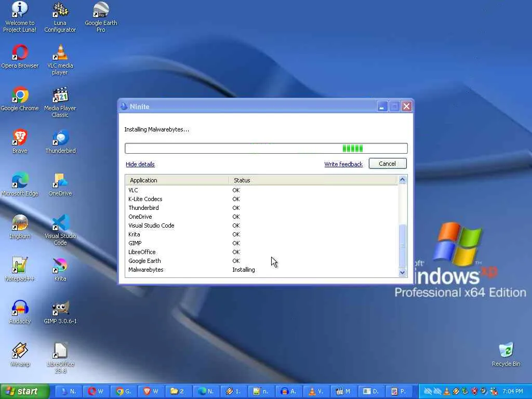This screenshot has height=399, width=532.
Task: Minimize the Ninite window
Action: [x=382, y=107]
